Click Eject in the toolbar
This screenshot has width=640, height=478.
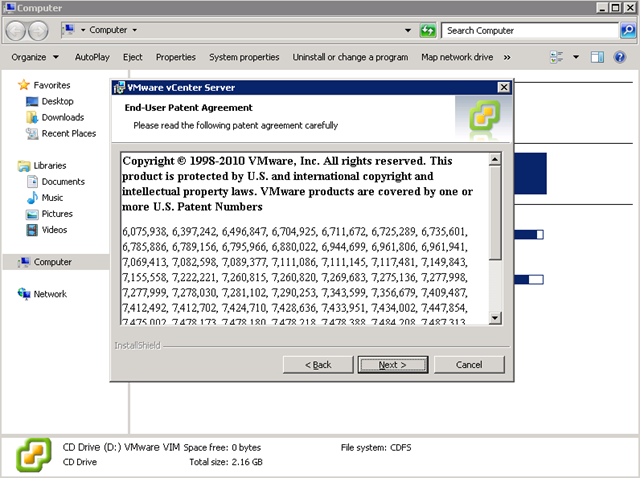point(133,57)
